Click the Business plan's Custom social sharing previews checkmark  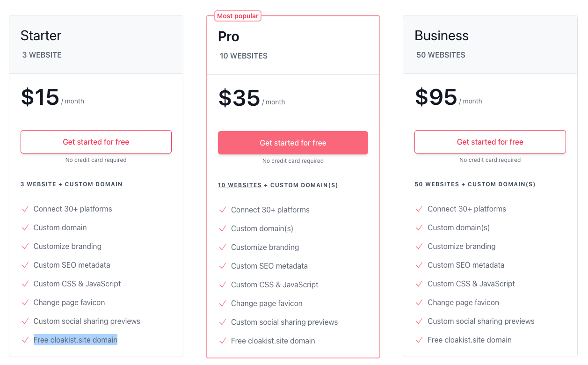pyautogui.click(x=419, y=321)
